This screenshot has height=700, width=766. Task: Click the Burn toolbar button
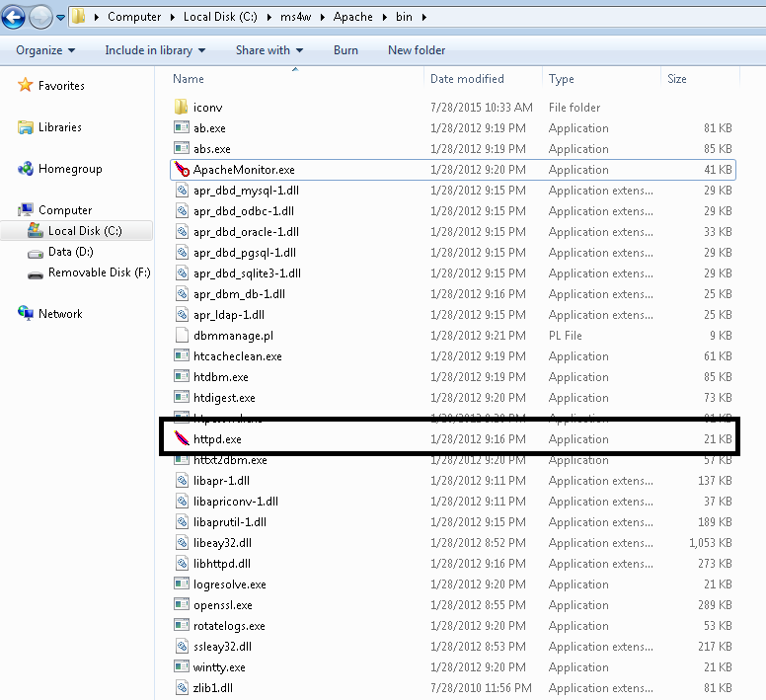click(345, 50)
